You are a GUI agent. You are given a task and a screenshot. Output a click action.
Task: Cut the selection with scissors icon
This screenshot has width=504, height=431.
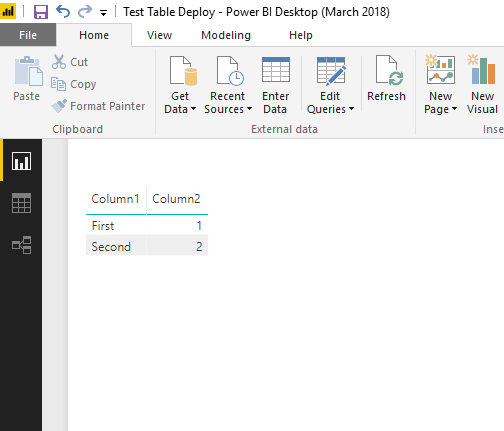pyautogui.click(x=59, y=62)
